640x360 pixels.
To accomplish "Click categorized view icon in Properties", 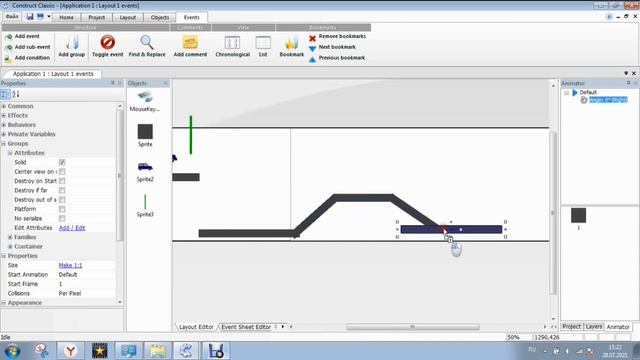I will 5,95.
